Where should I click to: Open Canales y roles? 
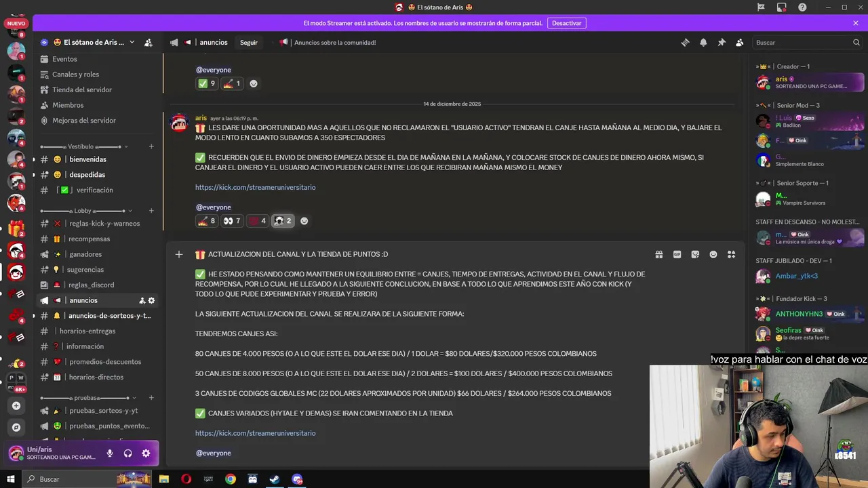[98, 75]
